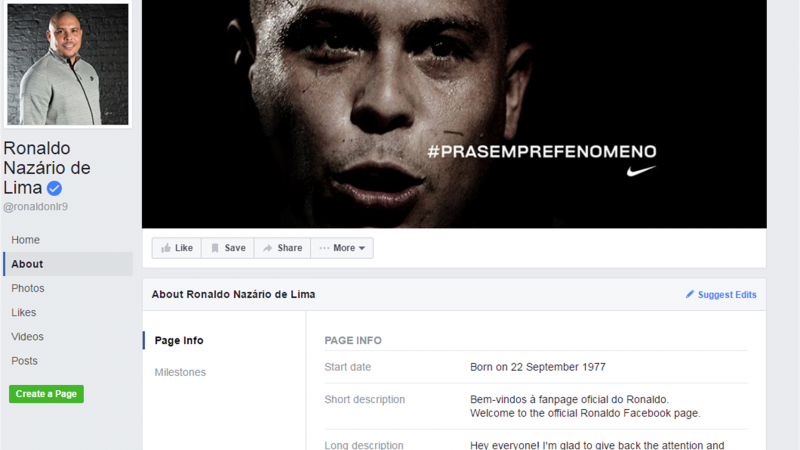Open the More dropdown menu
The height and width of the screenshot is (450, 800).
click(x=342, y=248)
